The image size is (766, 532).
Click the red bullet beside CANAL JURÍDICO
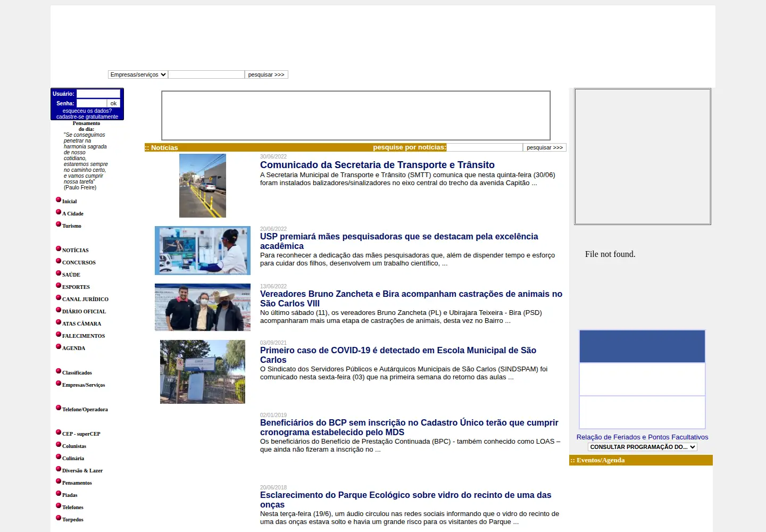[x=59, y=297]
